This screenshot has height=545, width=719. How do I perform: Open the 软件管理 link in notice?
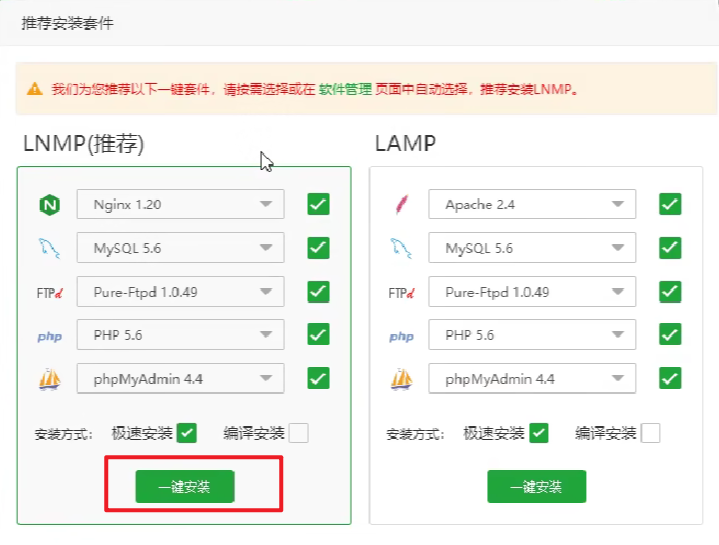(345, 89)
